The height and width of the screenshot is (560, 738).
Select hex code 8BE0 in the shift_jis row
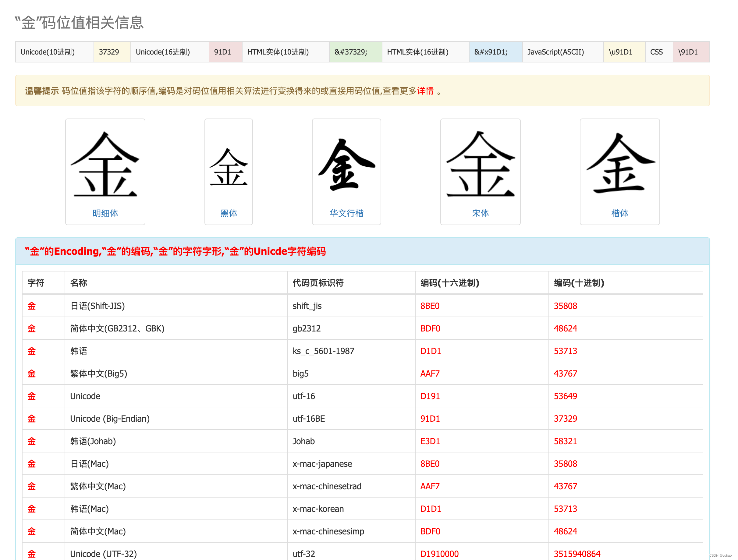click(x=430, y=306)
